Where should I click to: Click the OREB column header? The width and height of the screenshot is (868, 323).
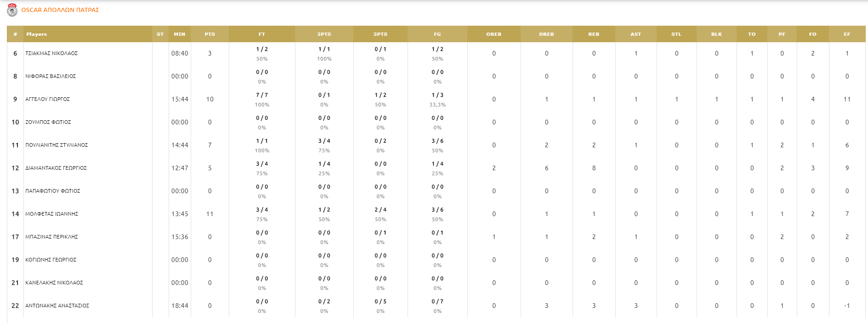pos(494,34)
